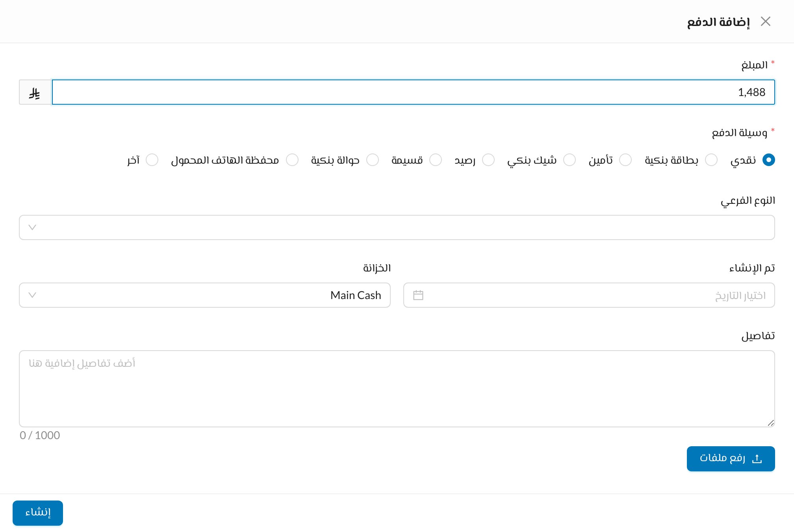Click the النوع الفرعي field label
The height and width of the screenshot is (532, 794).
[x=748, y=201]
